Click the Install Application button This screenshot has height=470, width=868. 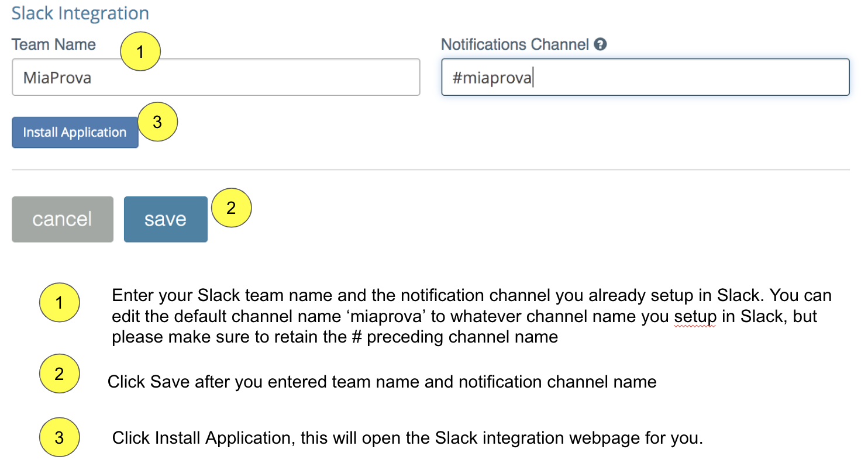(75, 132)
